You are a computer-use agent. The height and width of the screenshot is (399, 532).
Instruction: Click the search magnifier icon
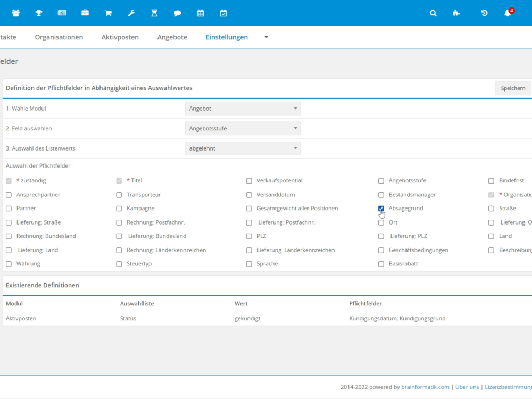tap(433, 13)
